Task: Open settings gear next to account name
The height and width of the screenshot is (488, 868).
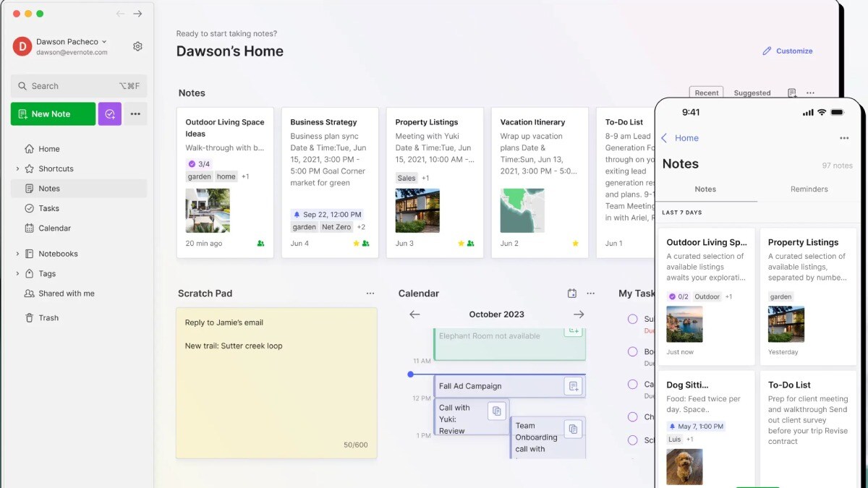Action: click(137, 46)
